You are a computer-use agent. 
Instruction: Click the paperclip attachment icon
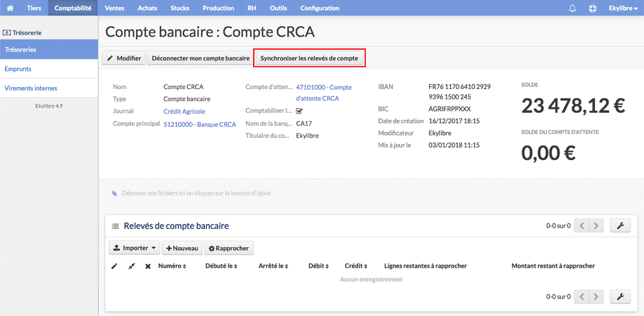pyautogui.click(x=114, y=193)
